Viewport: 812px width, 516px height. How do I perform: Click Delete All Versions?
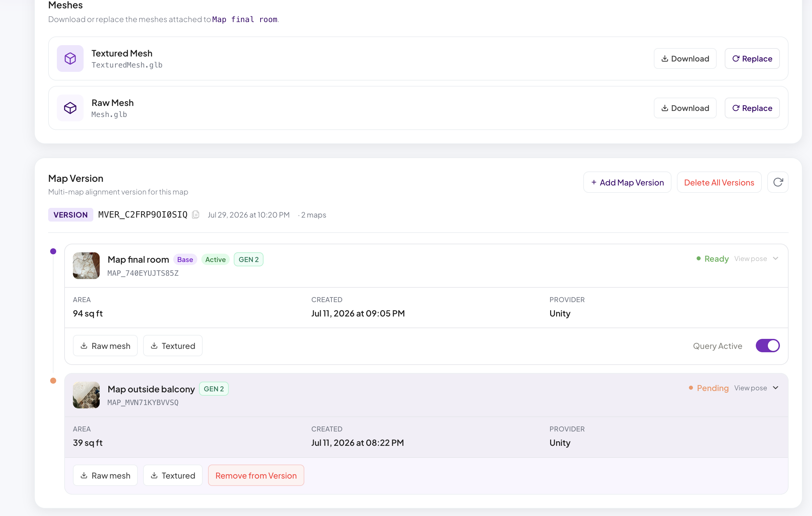point(719,182)
